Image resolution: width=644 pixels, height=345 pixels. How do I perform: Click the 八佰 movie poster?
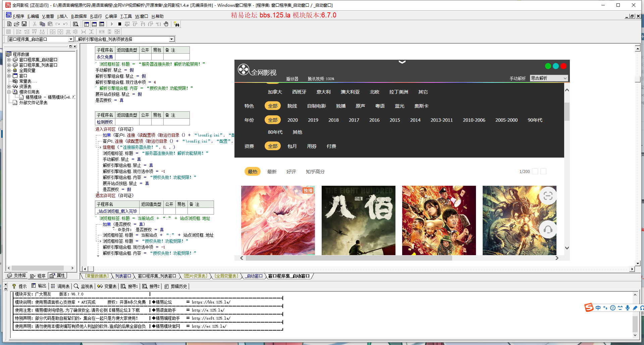coord(359,220)
